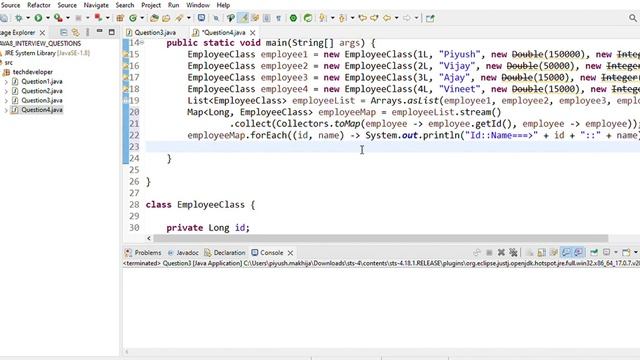Open the Navigate menu
This screenshot has width=640, height=360.
[96, 5]
